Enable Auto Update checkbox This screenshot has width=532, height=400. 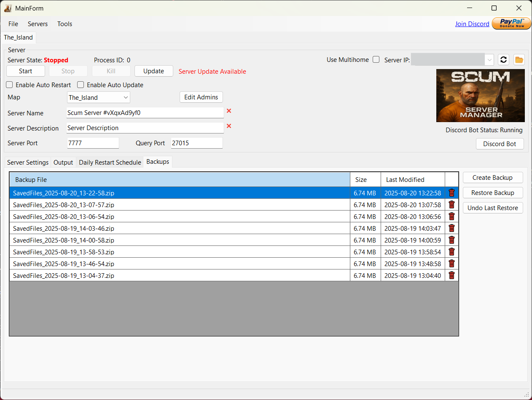point(81,85)
